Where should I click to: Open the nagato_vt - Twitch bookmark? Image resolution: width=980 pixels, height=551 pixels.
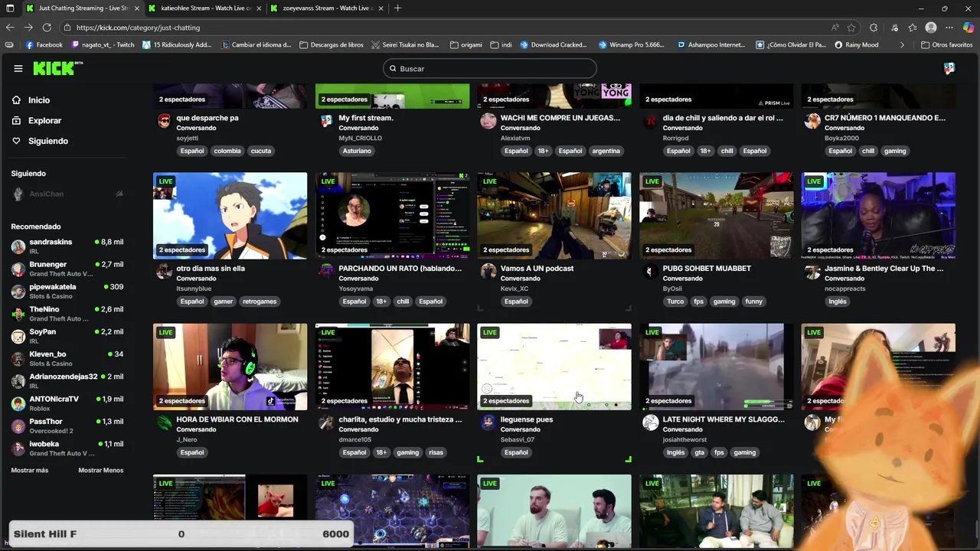(x=103, y=45)
